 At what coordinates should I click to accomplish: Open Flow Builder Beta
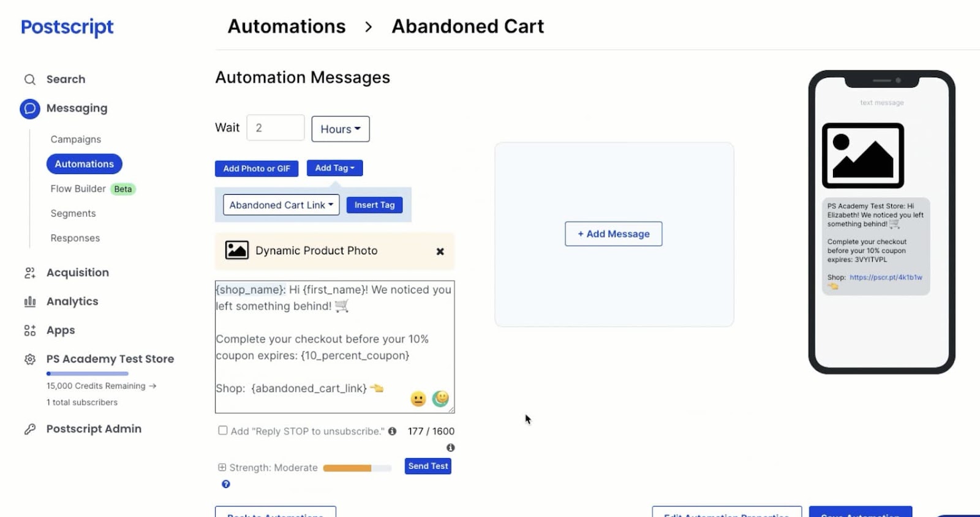pyautogui.click(x=93, y=189)
